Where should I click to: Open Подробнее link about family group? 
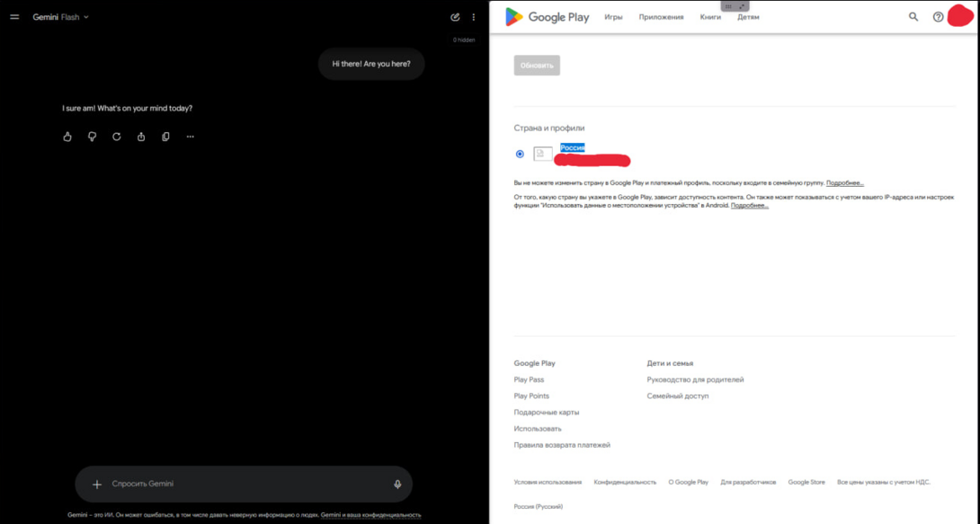click(x=845, y=183)
